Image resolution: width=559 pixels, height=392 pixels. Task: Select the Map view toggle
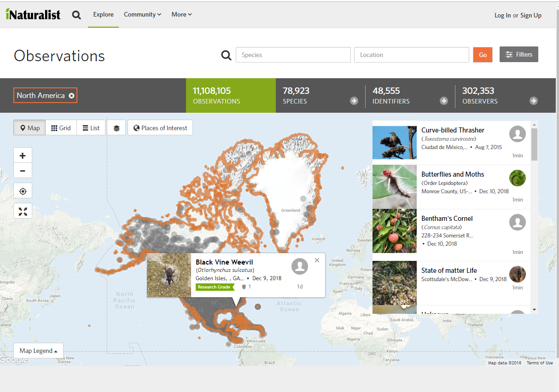(x=30, y=128)
